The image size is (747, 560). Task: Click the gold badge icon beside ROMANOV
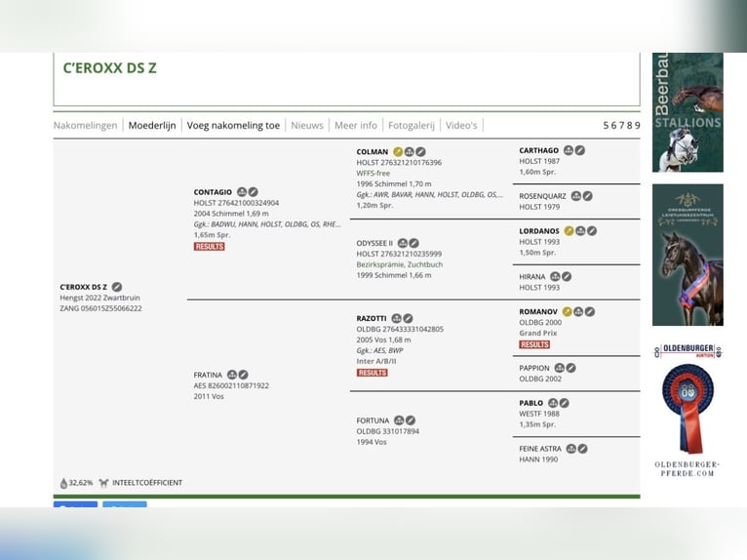click(568, 311)
